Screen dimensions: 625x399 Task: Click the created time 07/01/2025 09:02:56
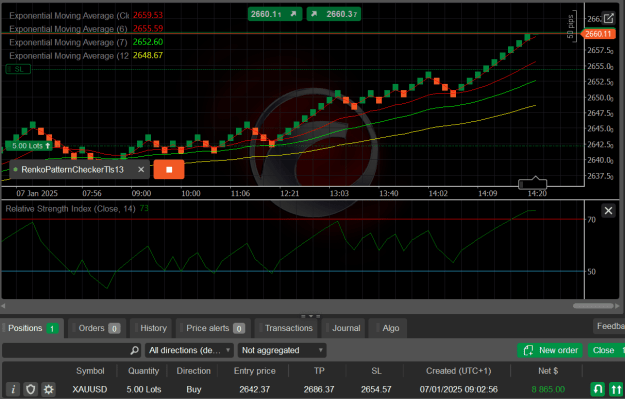(458, 389)
